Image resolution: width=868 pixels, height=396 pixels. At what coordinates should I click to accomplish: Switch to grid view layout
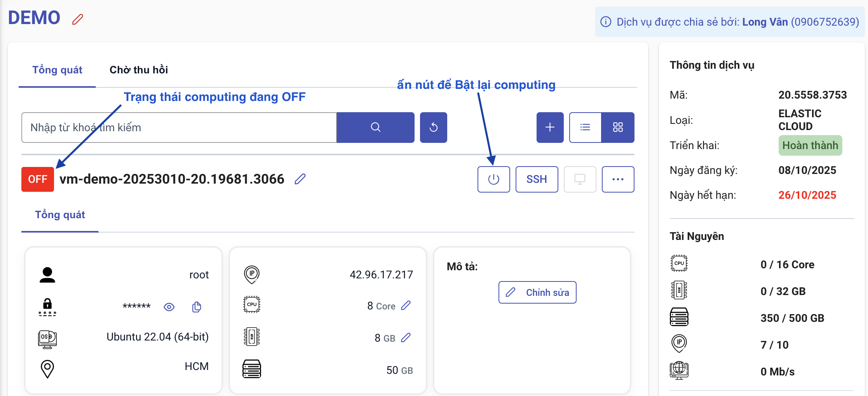[x=618, y=127]
